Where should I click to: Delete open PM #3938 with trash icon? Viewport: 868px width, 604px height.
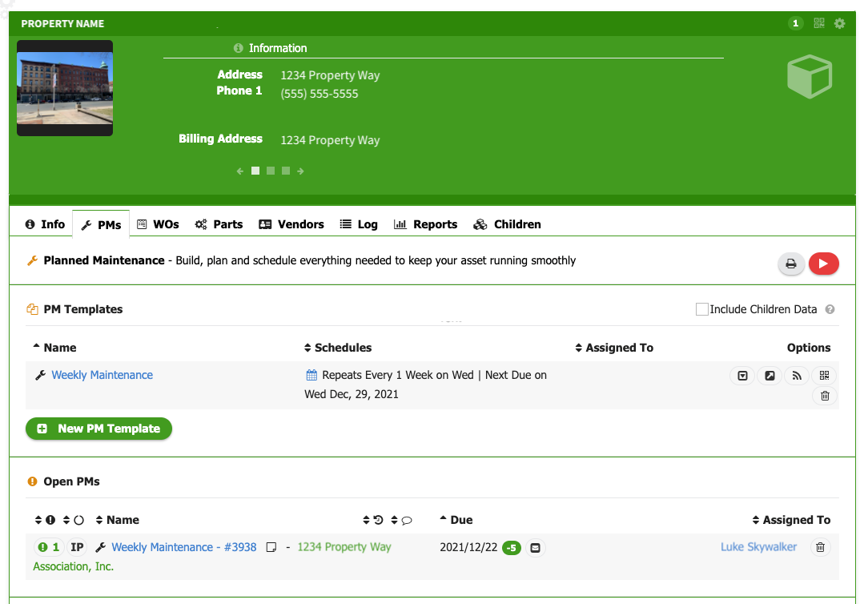click(820, 548)
